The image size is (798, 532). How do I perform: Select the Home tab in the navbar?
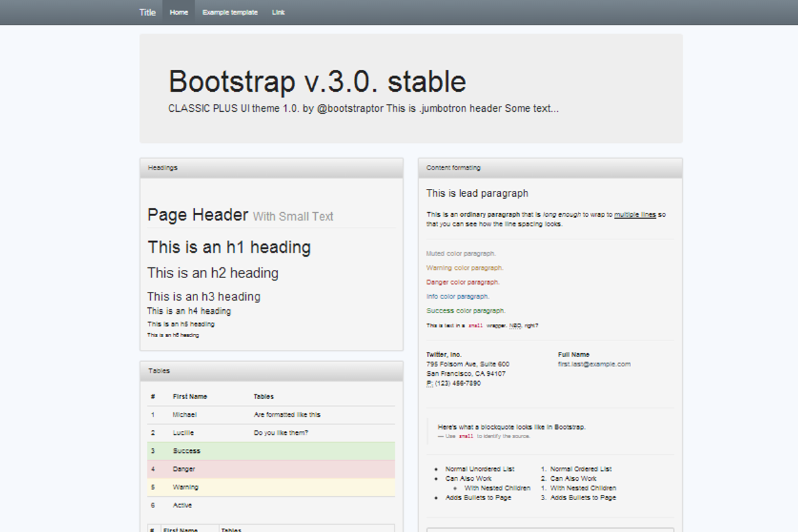click(178, 11)
